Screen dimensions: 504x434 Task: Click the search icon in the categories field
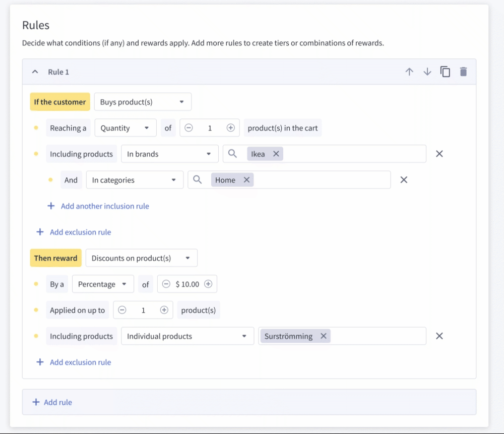[x=198, y=180]
